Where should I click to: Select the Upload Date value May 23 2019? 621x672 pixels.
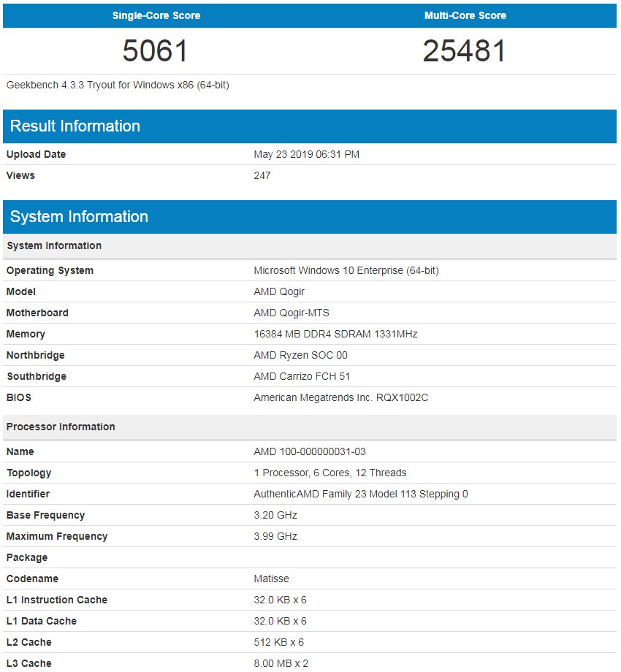point(306,154)
